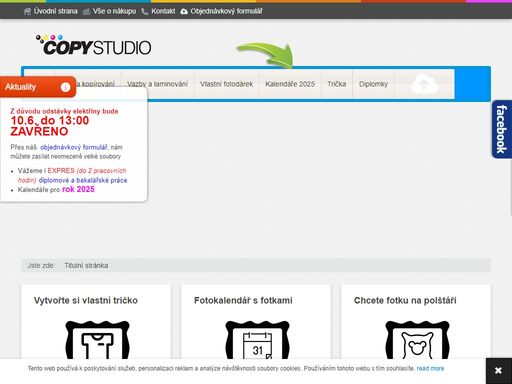The image size is (512, 384).
Task: Open Vlastní fotodárek menu item
Action: tap(227, 84)
